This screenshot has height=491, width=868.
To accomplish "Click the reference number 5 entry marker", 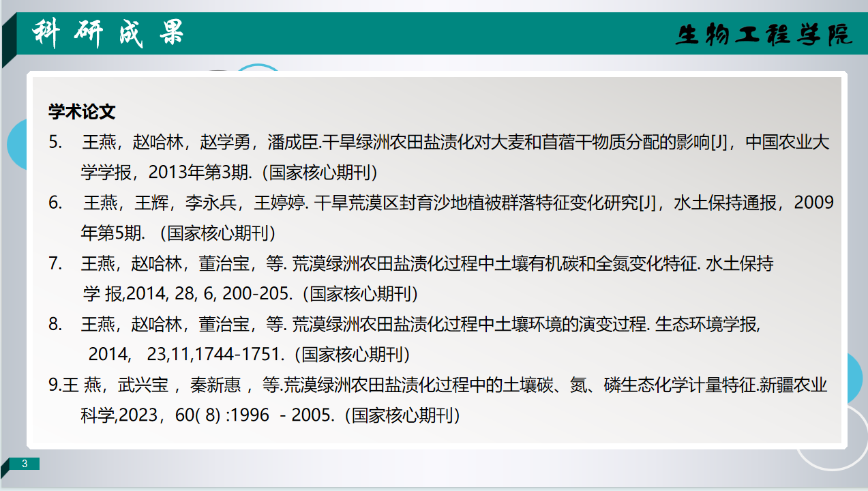I will [55, 143].
